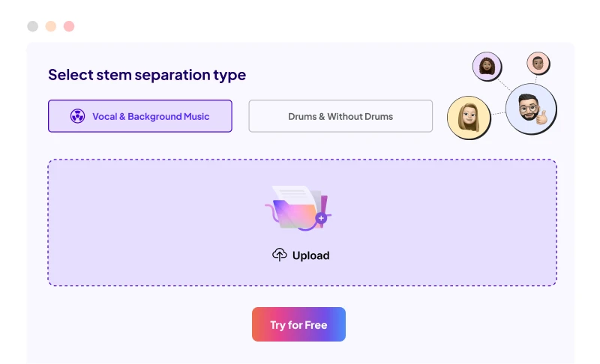Click the bearded man with glasses avatar
600x364 pixels.
[529, 108]
